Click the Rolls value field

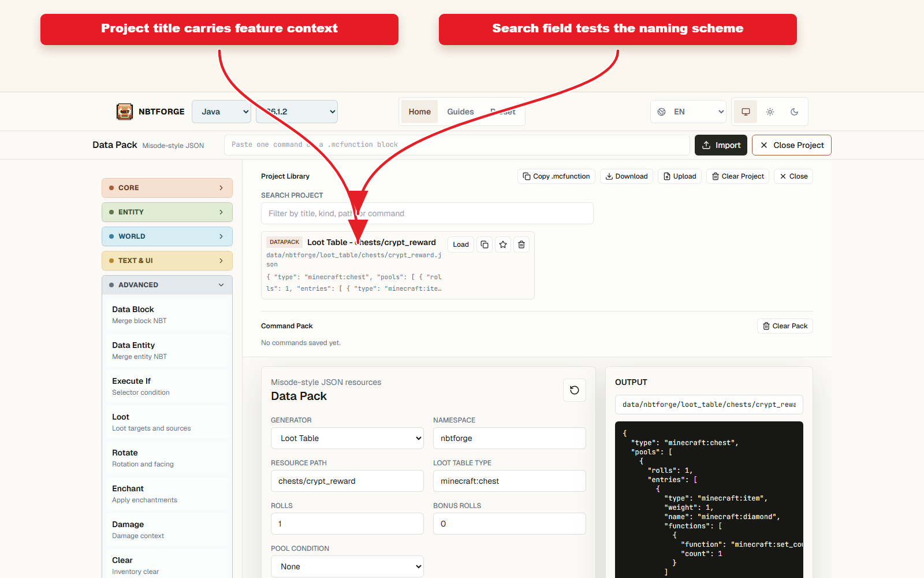347,524
